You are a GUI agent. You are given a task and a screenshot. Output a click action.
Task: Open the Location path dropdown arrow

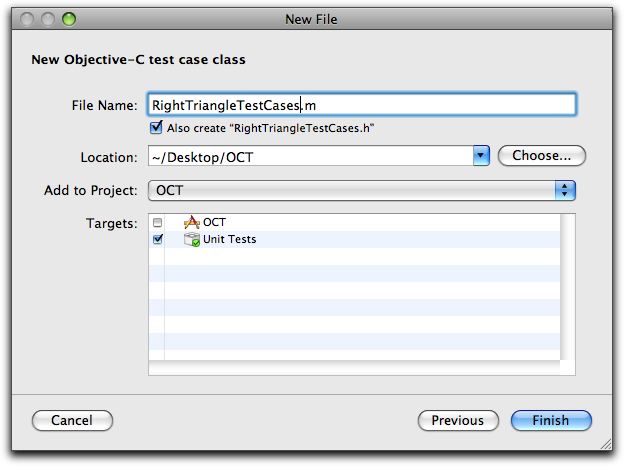[x=481, y=156]
